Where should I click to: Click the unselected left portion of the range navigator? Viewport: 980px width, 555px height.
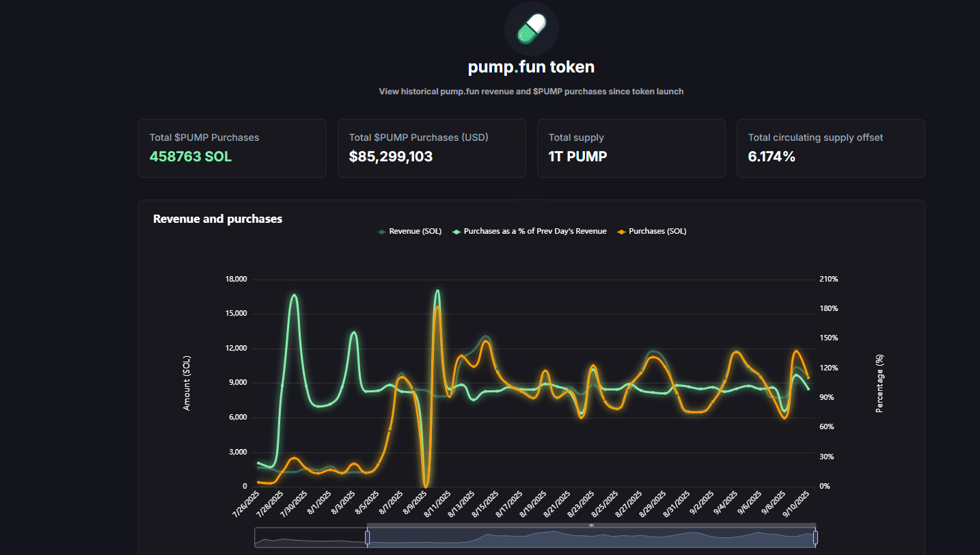(x=310, y=537)
